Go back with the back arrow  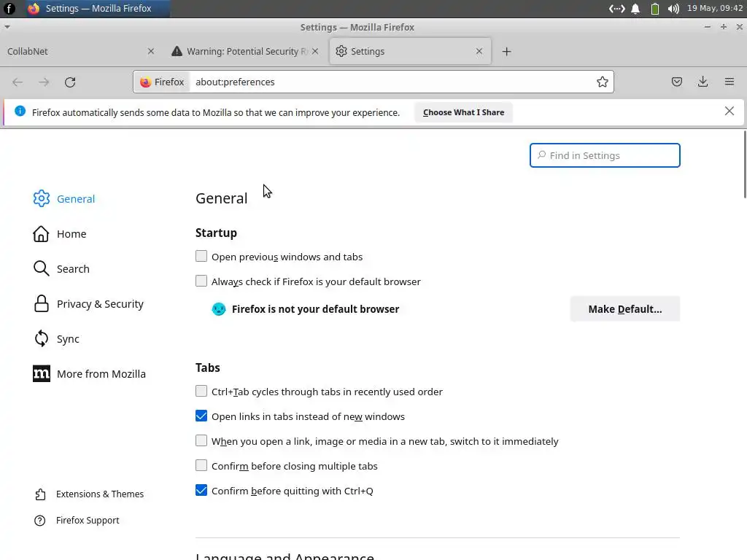pos(18,82)
